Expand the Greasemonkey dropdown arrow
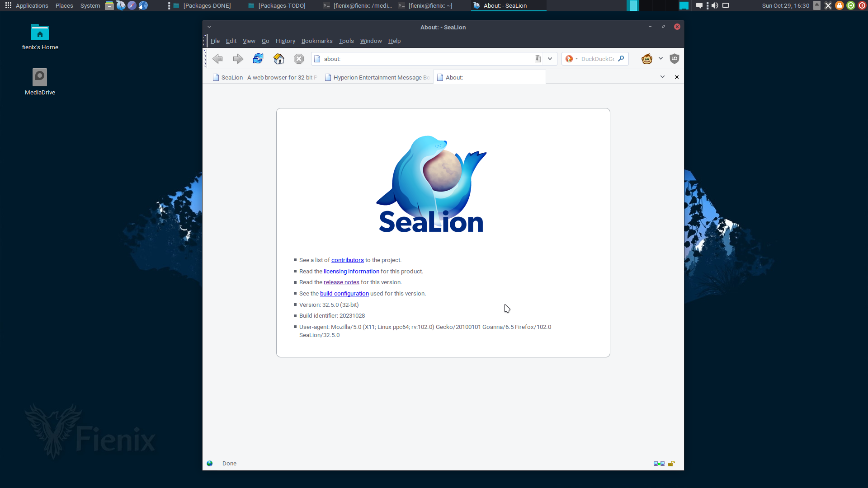868x488 pixels. [x=660, y=59]
